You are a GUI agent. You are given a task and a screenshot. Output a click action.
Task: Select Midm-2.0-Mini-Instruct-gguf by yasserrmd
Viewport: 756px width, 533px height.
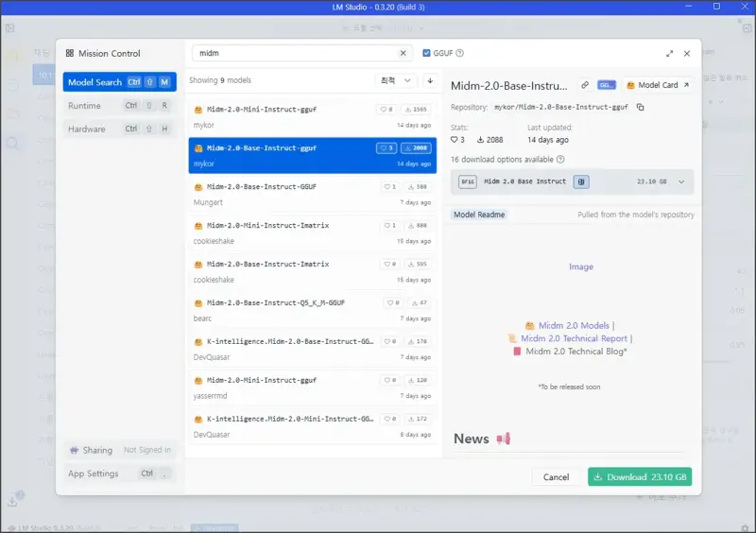(x=313, y=387)
